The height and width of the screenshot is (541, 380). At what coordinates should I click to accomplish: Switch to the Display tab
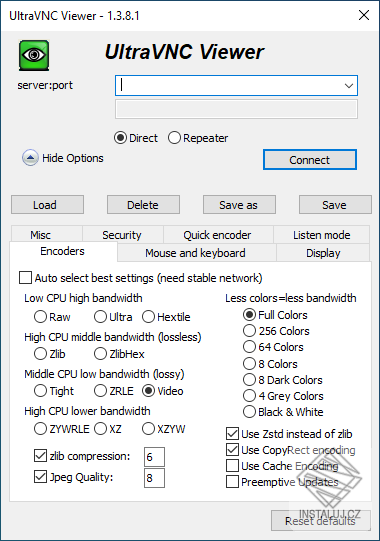tap(323, 253)
